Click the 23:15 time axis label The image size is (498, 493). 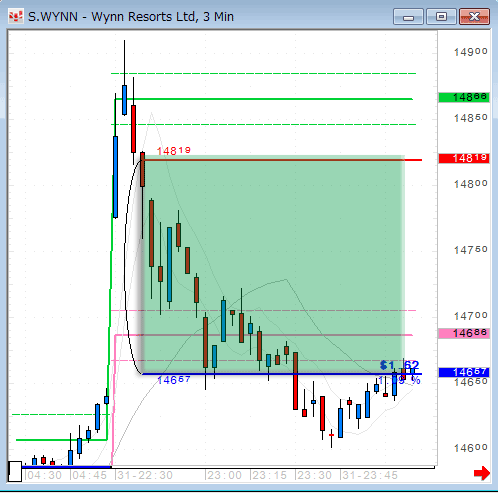click(269, 475)
